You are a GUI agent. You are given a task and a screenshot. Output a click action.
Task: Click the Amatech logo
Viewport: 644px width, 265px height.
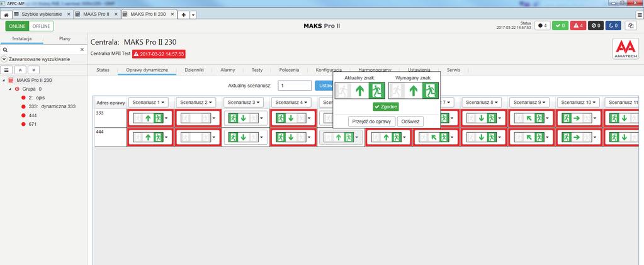coord(625,49)
